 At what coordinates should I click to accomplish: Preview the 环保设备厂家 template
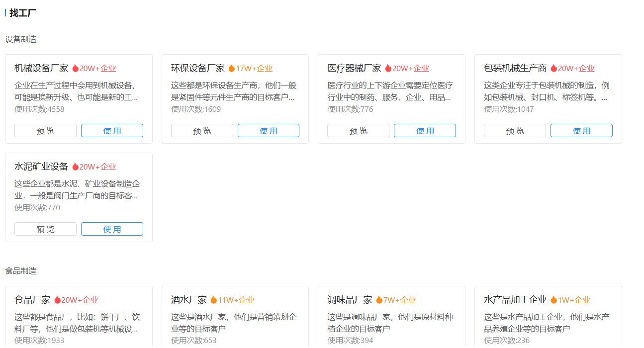pyautogui.click(x=202, y=131)
